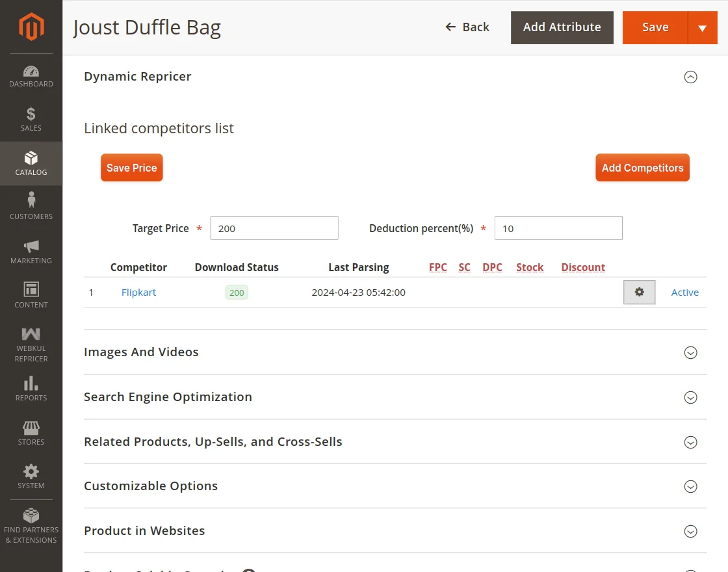Click inside the Target Price input field
The width and height of the screenshot is (728, 572).
pos(274,227)
